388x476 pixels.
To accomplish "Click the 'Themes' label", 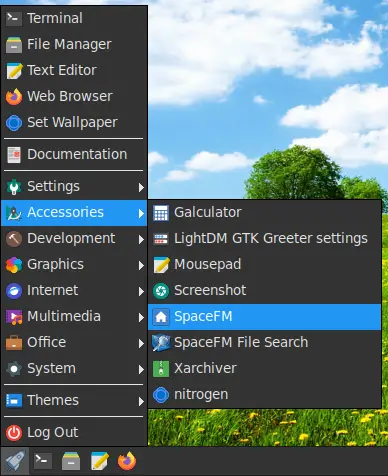I will [53, 400].
